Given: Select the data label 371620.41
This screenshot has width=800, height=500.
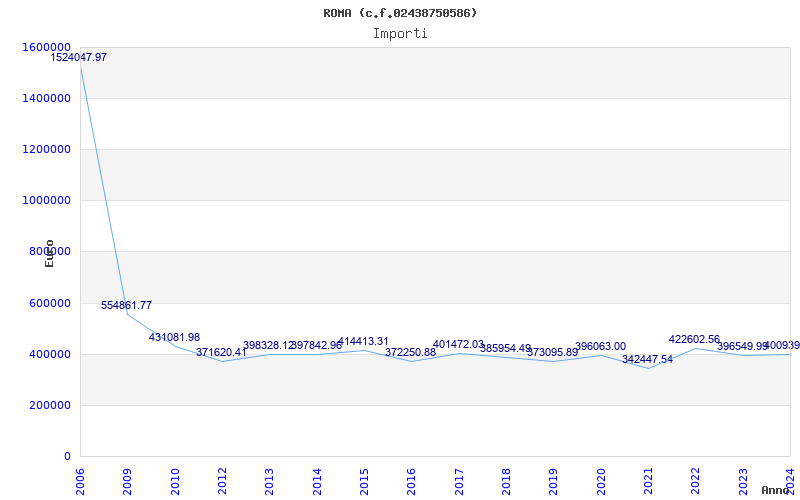Looking at the screenshot, I should coord(221,352).
